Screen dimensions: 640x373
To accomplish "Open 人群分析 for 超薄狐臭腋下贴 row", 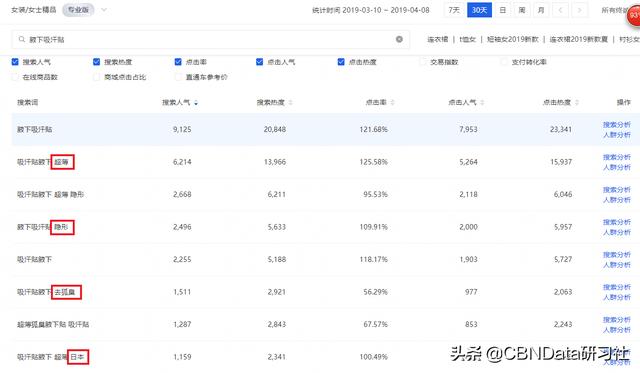I will click(617, 330).
